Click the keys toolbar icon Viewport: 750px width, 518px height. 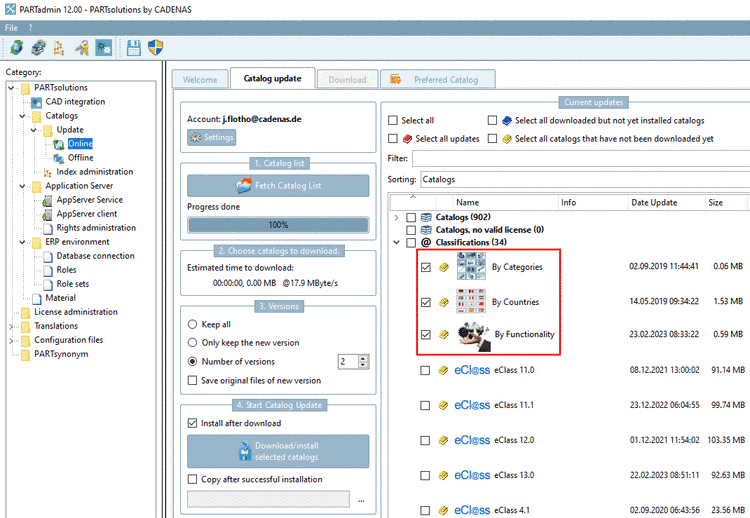click(82, 48)
